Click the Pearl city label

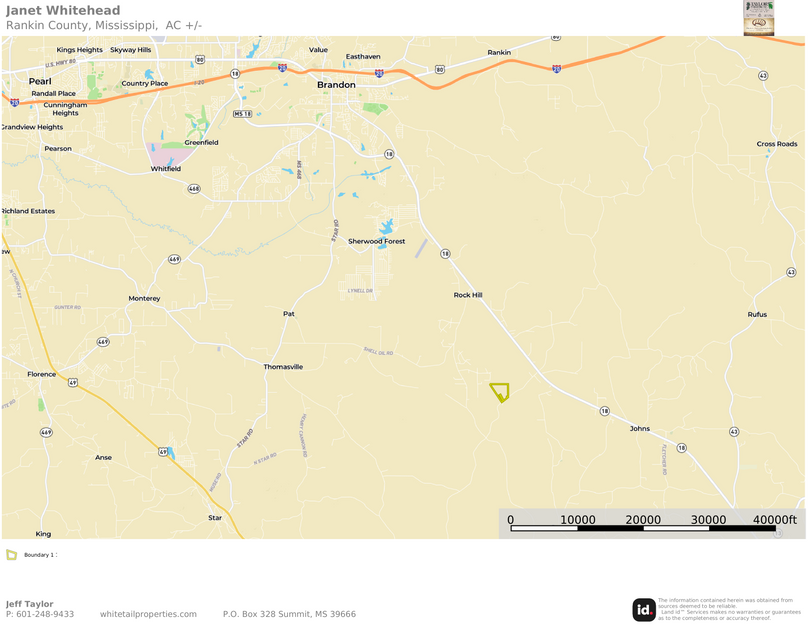pos(40,80)
